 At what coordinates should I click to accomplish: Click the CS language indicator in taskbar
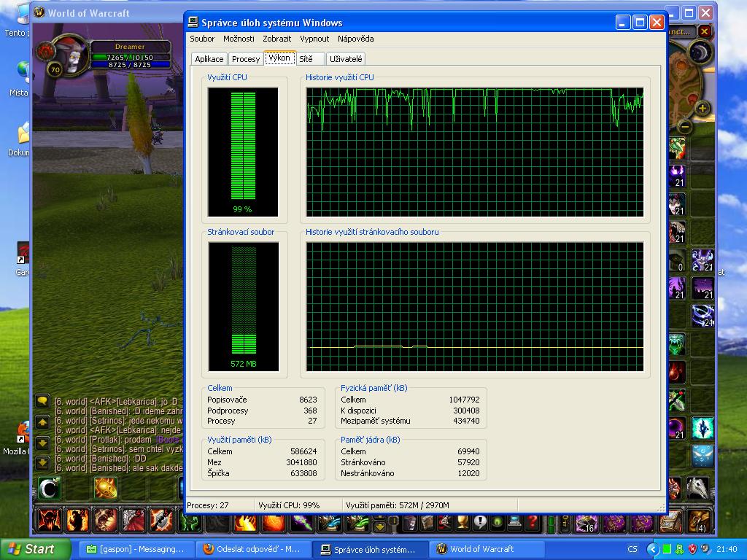(632, 549)
